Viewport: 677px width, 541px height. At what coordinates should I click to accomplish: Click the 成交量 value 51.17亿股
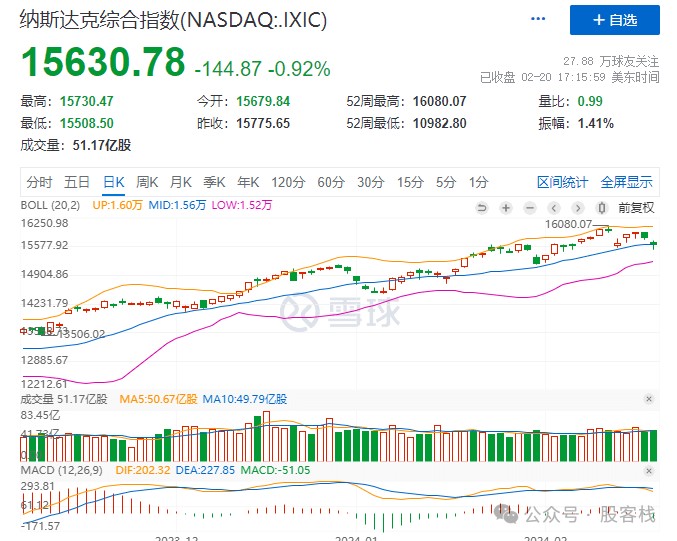102,145
